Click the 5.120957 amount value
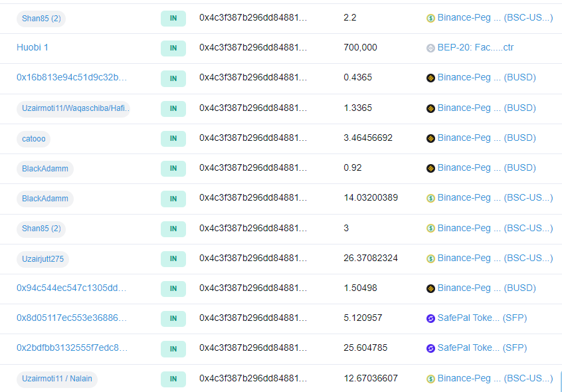This screenshot has height=392, width=562. pyautogui.click(x=363, y=318)
